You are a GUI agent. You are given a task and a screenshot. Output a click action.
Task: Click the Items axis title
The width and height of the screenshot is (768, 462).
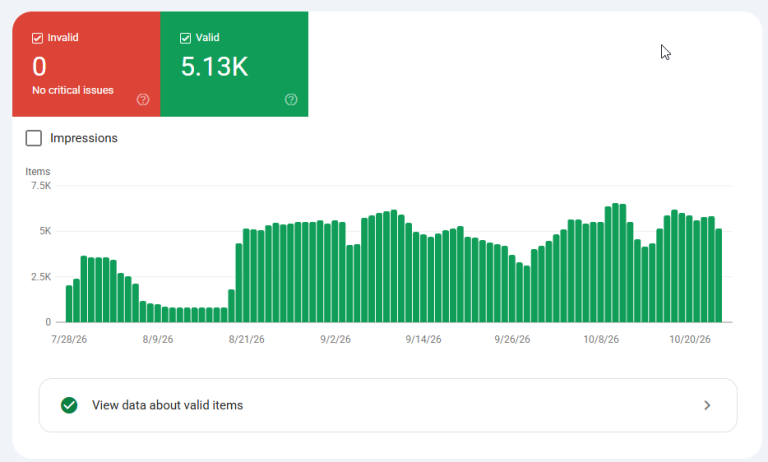coord(38,171)
